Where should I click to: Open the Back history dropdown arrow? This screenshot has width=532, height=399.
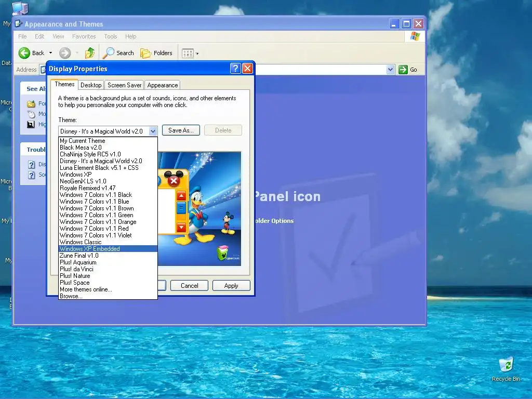(x=50, y=53)
